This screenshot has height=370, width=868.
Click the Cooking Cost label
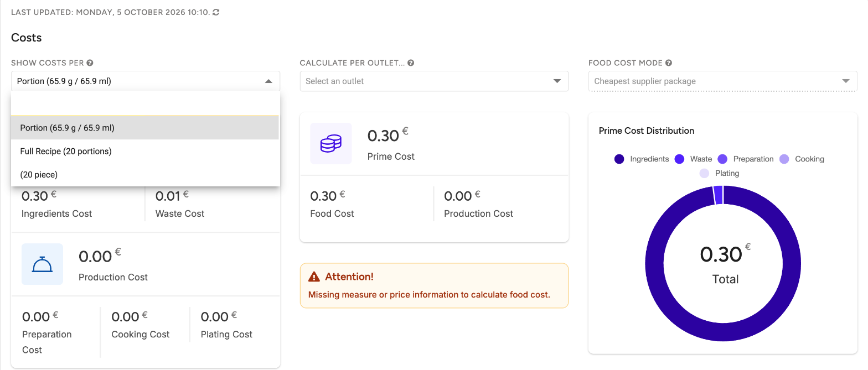[141, 334]
